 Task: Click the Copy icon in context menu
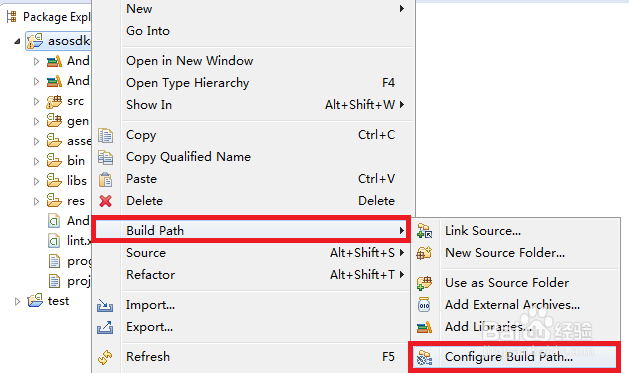[105, 136]
